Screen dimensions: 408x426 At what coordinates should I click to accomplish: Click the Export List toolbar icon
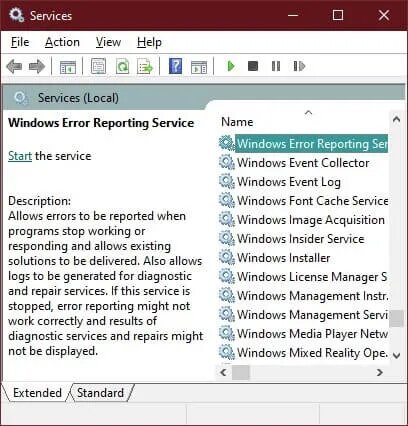coord(145,66)
